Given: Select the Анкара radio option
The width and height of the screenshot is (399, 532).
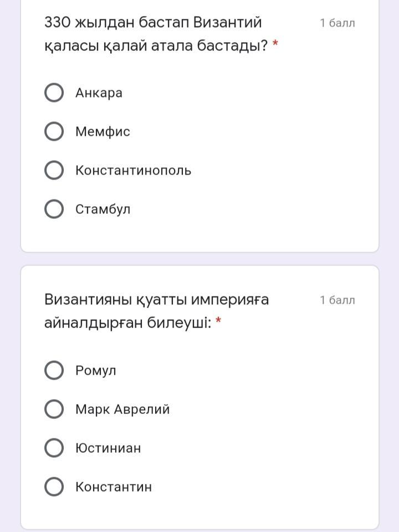Looking at the screenshot, I should tap(54, 93).
